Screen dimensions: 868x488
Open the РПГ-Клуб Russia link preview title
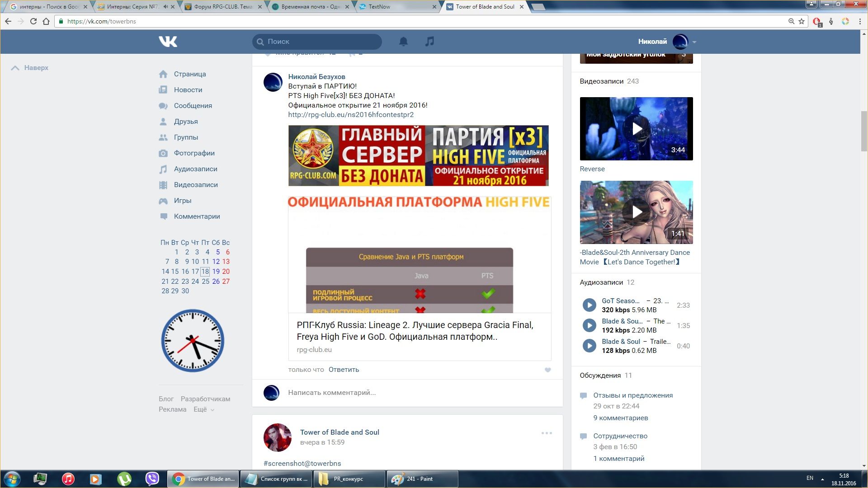pyautogui.click(x=415, y=331)
